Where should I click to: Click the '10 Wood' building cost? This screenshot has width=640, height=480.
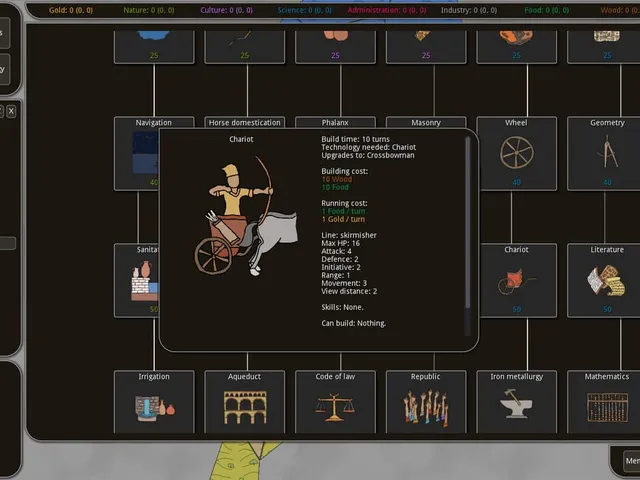pos(337,179)
